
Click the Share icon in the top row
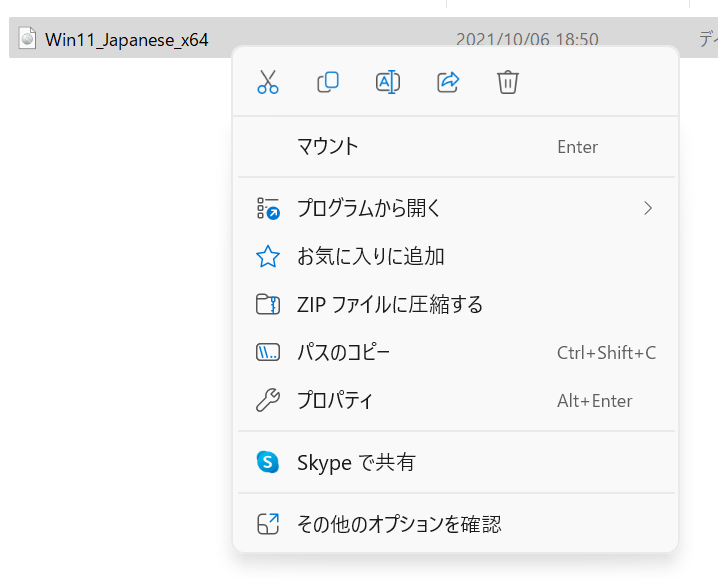click(x=448, y=82)
